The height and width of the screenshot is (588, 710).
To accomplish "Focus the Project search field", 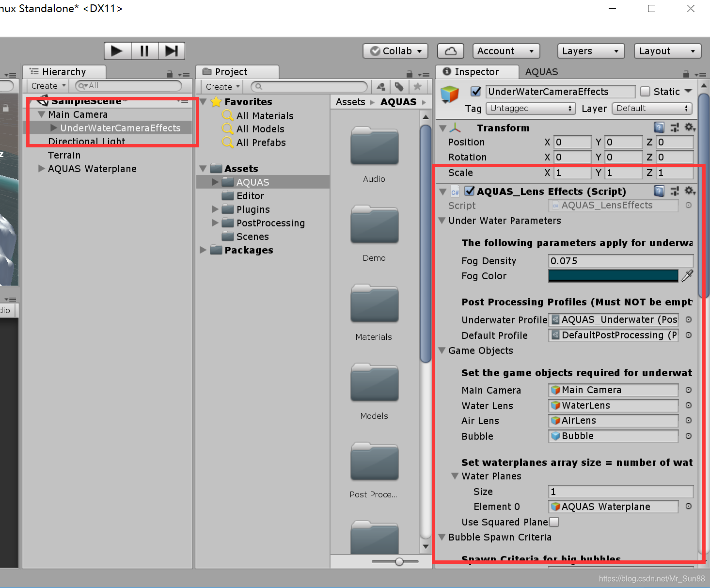I will (309, 87).
